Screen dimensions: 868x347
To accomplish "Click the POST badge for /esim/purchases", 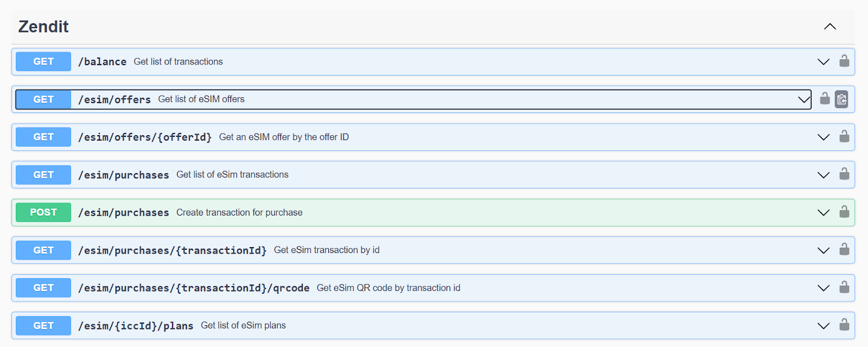I will pos(43,212).
